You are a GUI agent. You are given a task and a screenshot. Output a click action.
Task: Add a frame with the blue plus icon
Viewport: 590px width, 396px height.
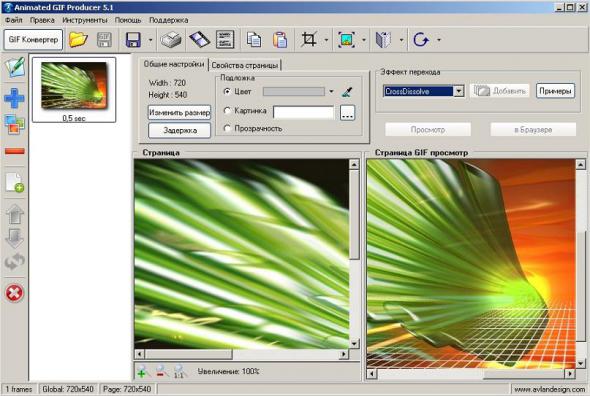click(x=14, y=98)
